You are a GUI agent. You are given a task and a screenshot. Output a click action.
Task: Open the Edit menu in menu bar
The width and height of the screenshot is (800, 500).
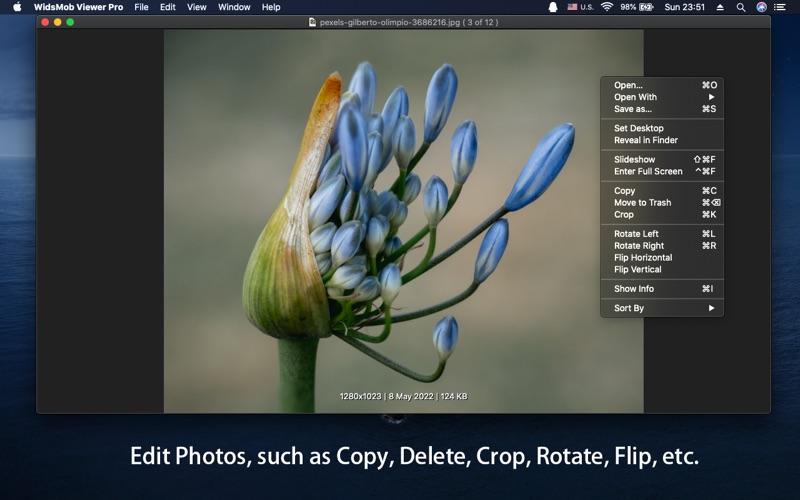(167, 7)
